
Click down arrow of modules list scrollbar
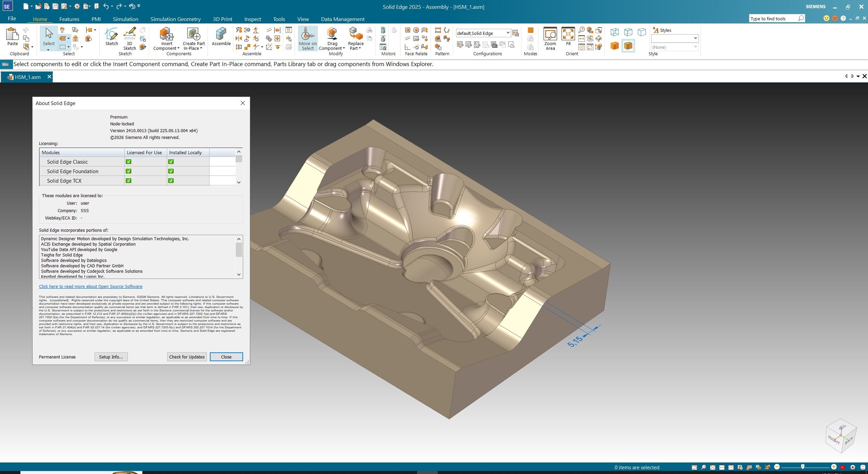click(x=239, y=182)
